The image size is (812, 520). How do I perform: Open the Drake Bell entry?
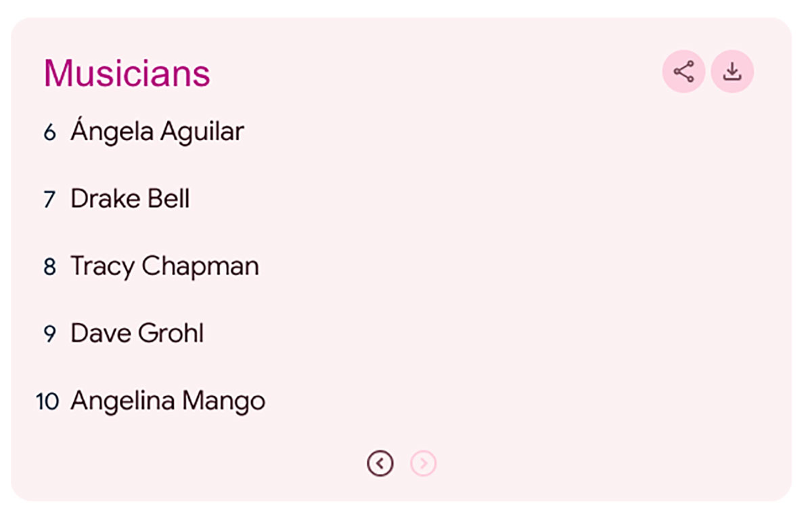130,199
